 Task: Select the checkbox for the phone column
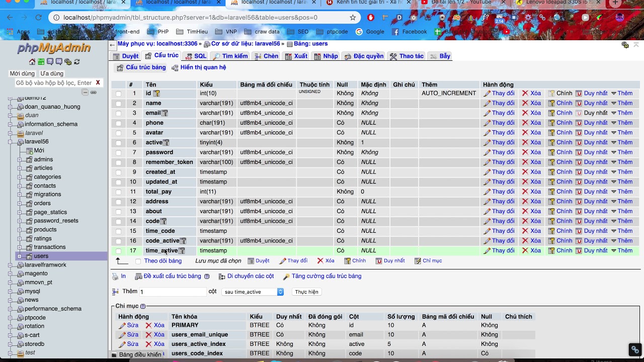point(118,123)
